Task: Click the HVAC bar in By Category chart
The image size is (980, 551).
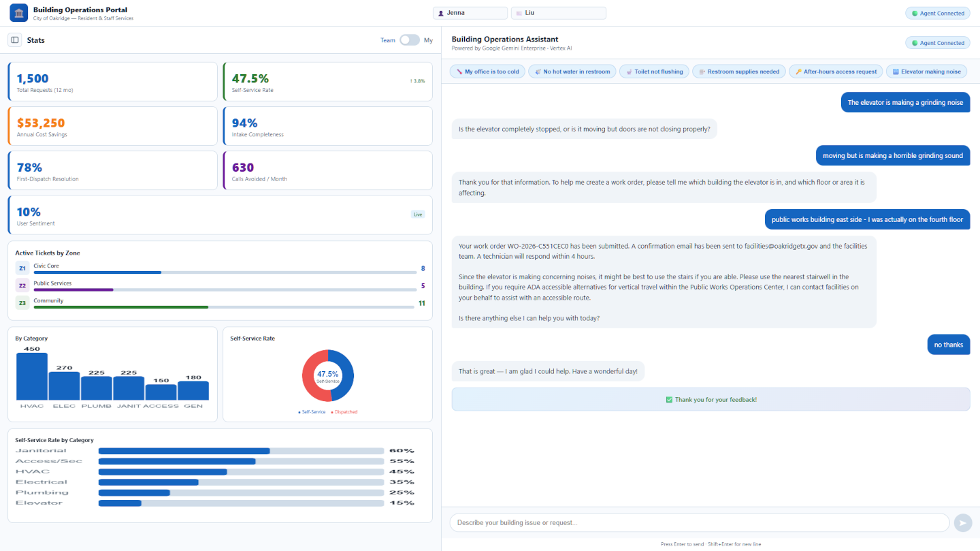Action: pos(32,377)
